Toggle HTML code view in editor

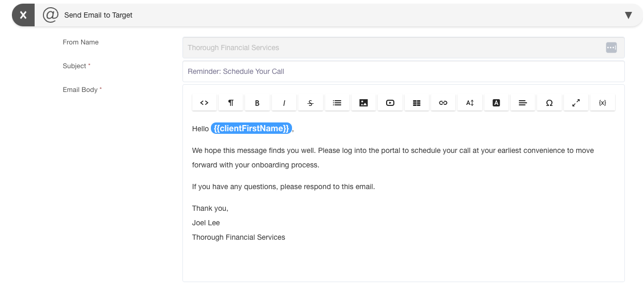(204, 103)
